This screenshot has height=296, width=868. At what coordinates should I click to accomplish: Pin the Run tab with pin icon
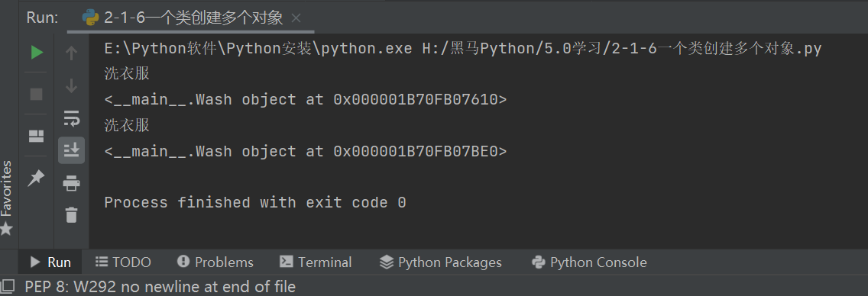37,178
